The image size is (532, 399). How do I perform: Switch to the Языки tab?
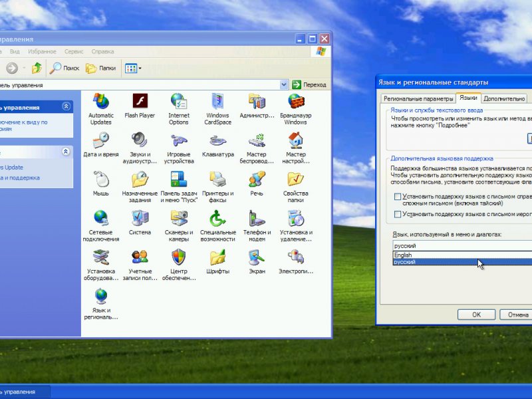coord(468,98)
